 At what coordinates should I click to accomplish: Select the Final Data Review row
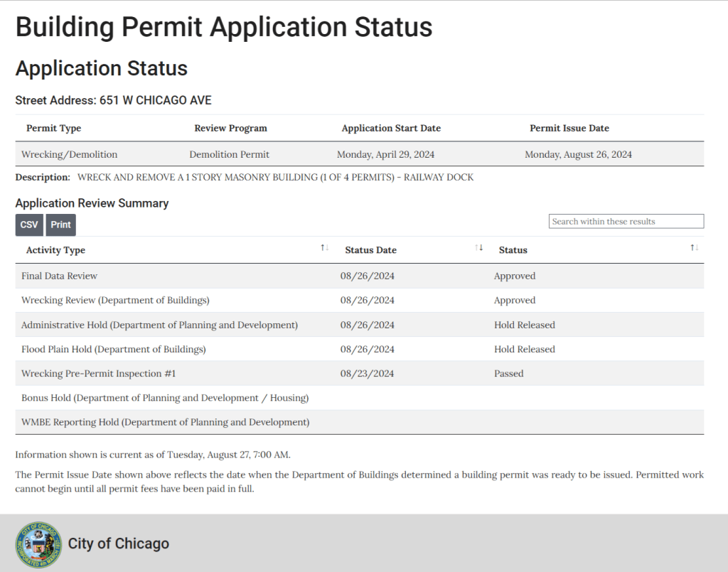tap(60, 276)
